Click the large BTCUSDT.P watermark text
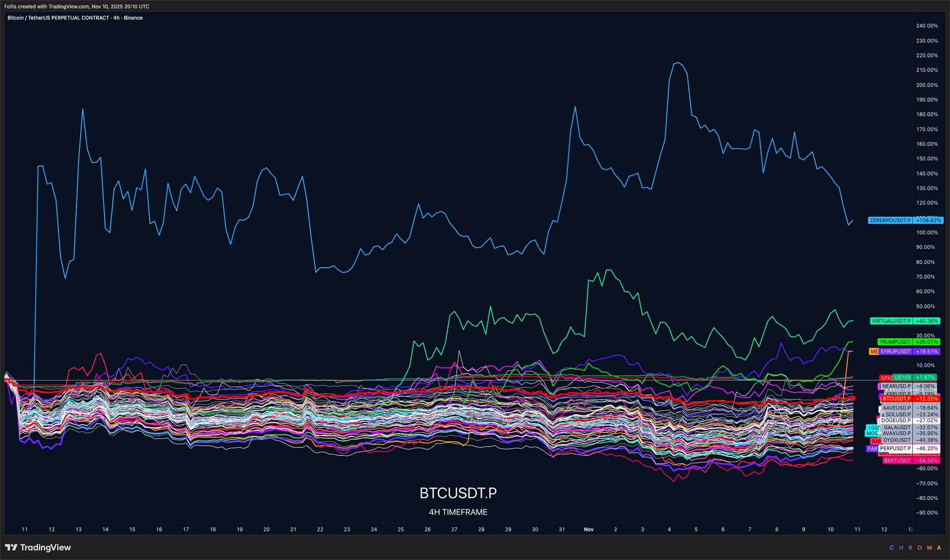 pos(458,493)
